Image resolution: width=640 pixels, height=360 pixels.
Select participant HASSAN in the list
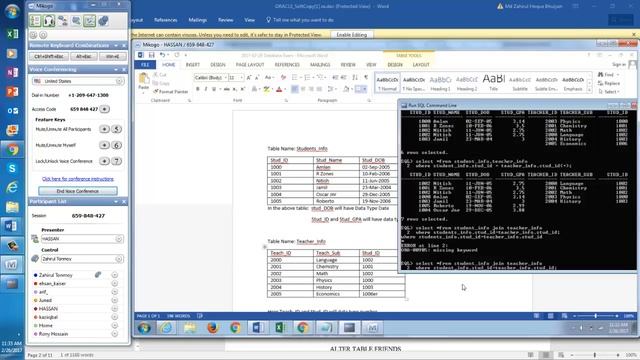pos(48,309)
